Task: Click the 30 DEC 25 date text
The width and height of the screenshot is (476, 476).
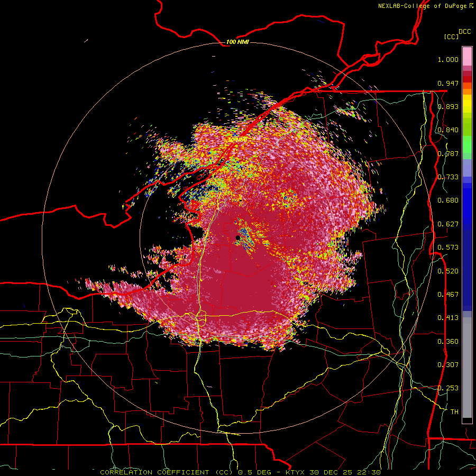Action: coord(330,472)
